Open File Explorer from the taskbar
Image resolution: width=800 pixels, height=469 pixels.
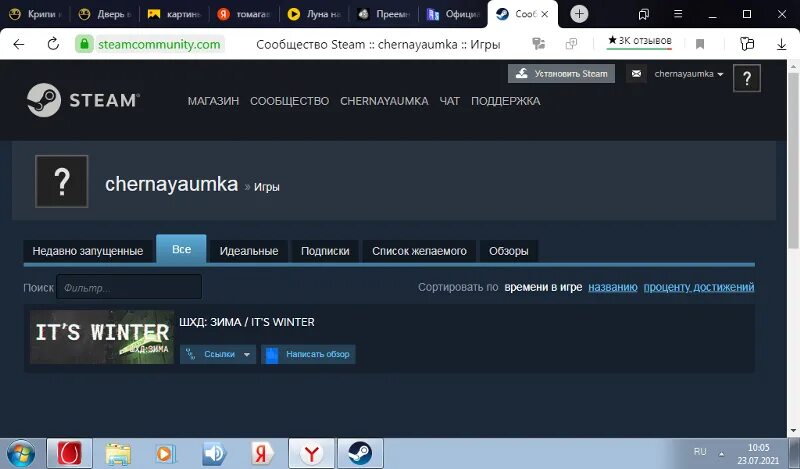[x=118, y=453]
